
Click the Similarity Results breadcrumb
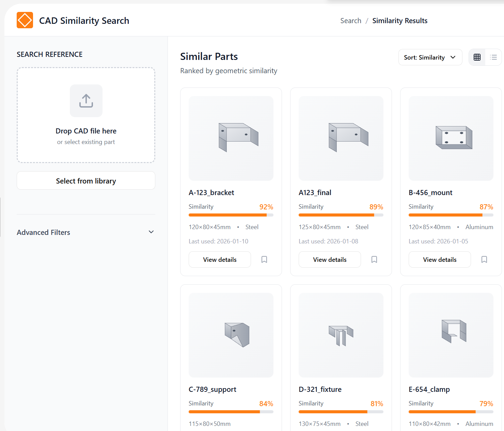pos(400,21)
